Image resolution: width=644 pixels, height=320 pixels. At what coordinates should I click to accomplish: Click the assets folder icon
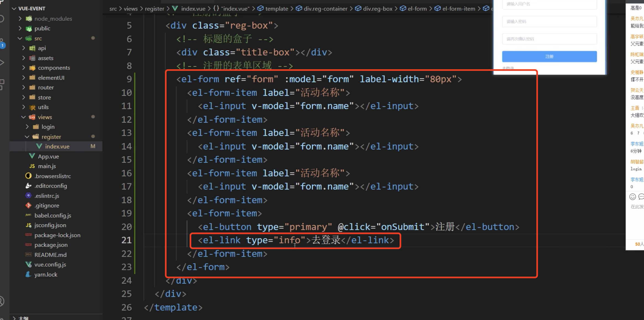(x=32, y=58)
